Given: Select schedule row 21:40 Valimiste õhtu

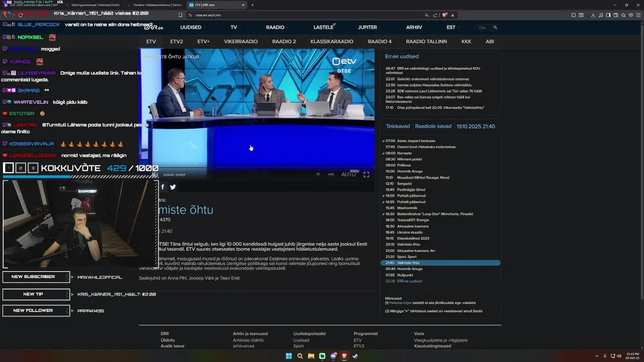Looking at the screenshot, I should (441, 263).
